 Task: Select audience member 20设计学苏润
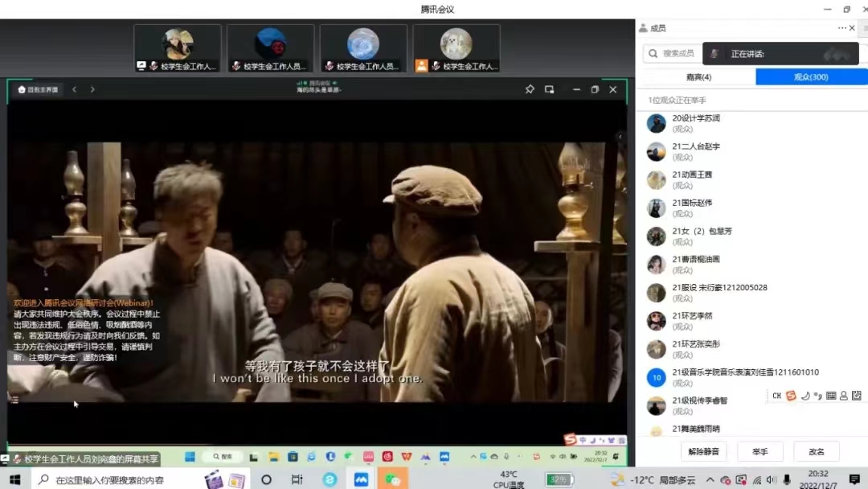[751, 124]
